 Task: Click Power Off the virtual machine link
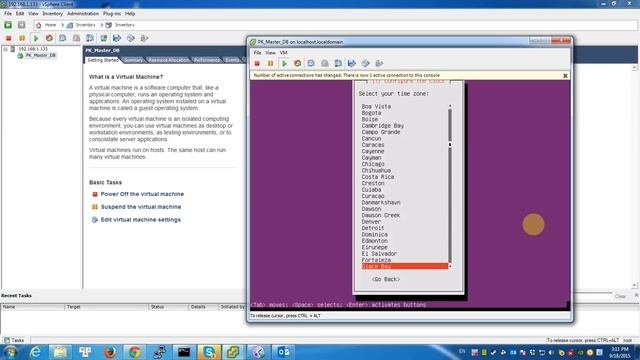(x=142, y=194)
